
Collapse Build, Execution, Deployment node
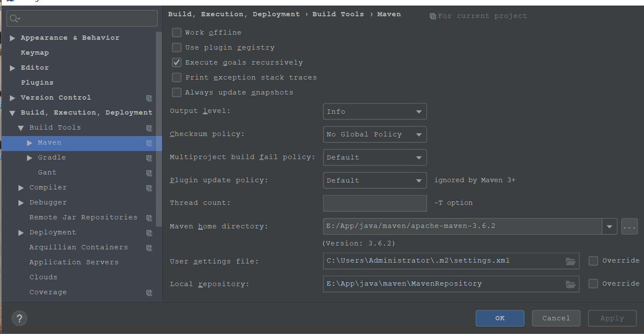click(12, 113)
